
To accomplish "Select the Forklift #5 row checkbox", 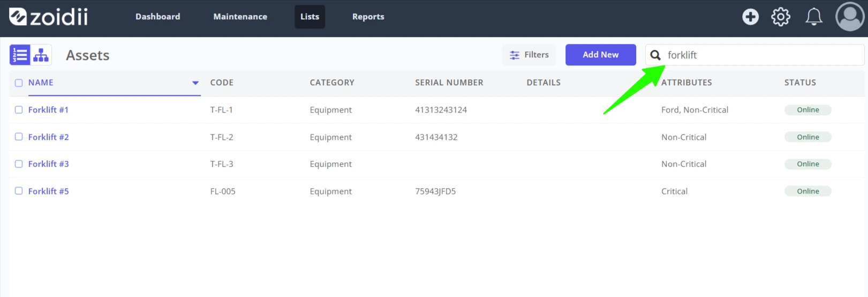I will tap(19, 191).
